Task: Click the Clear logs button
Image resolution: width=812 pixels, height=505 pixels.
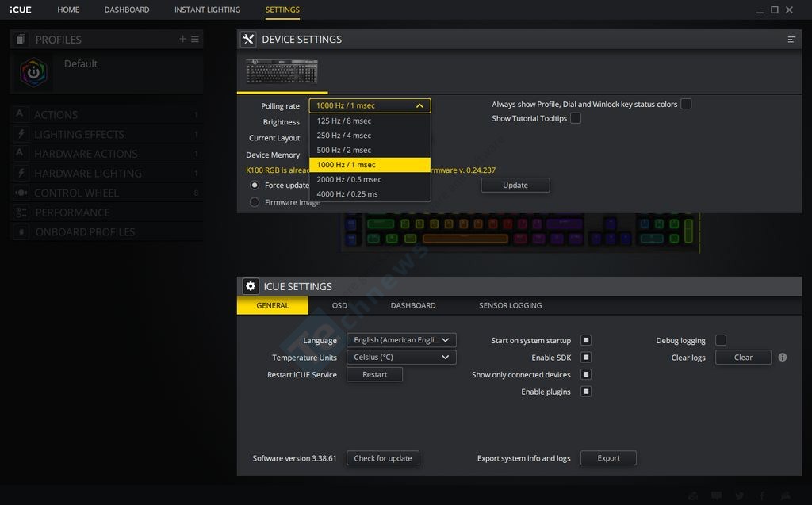Action: [743, 358]
